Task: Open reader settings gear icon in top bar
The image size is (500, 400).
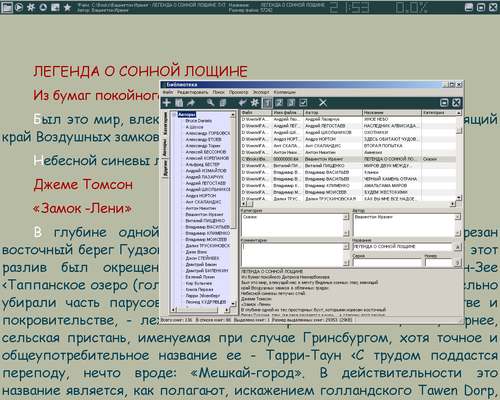Action: coord(31,7)
